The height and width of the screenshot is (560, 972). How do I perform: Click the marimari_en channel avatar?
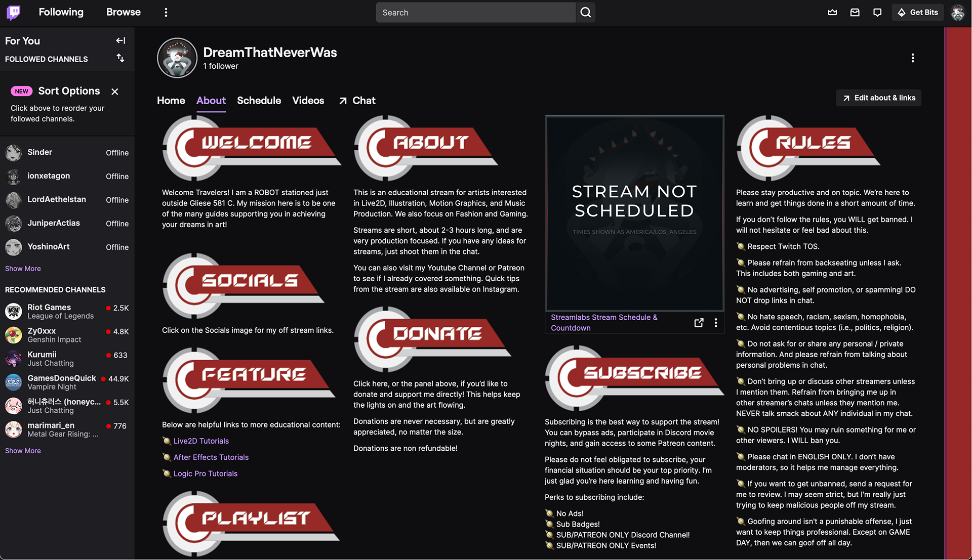coord(14,429)
